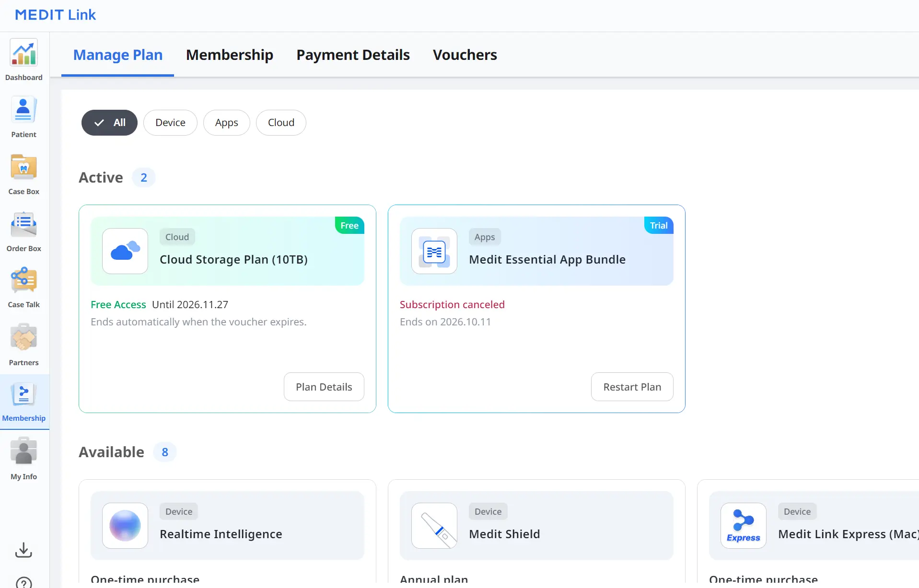Click the Realtime Intelligence sphere icon
This screenshot has width=919, height=588.
point(125,526)
